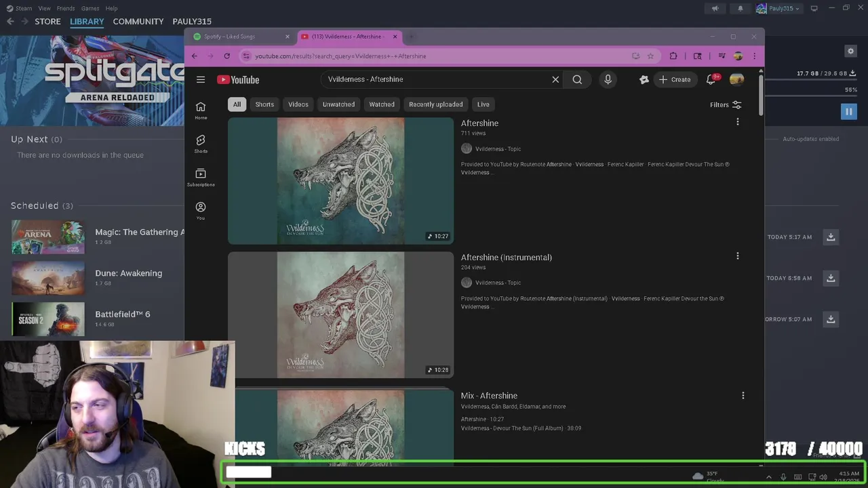Click the browser address bar URL
The width and height of the screenshot is (868, 488).
[x=340, y=56]
